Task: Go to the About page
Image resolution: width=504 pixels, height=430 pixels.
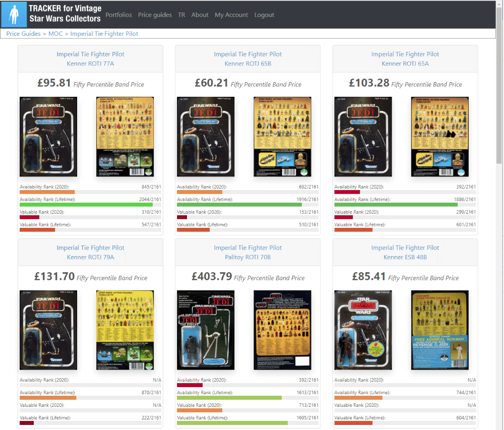Action: click(200, 15)
